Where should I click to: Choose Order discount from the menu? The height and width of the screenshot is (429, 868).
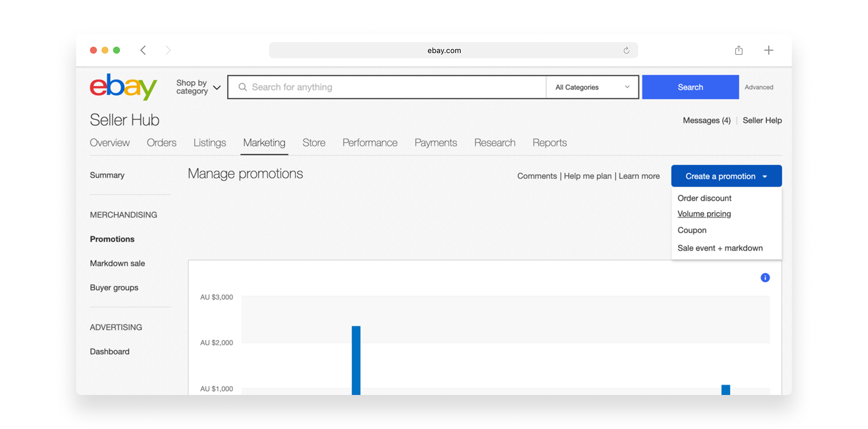tap(704, 198)
